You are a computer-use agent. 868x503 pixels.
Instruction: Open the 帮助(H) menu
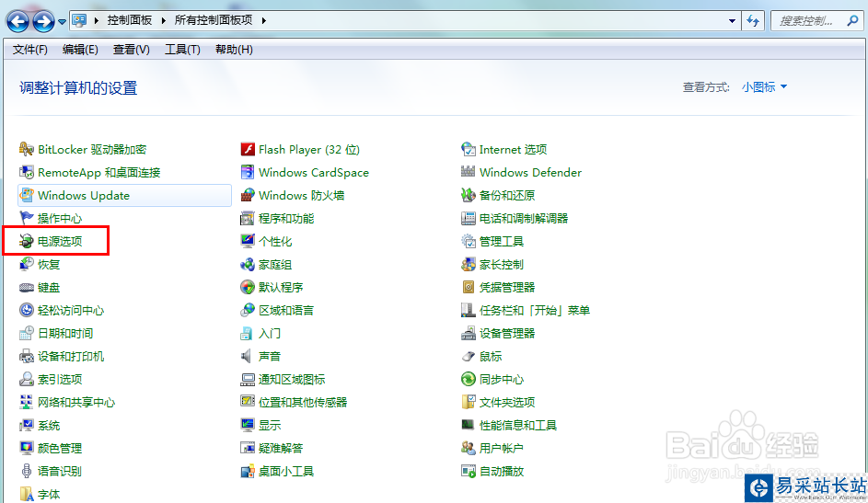coord(234,50)
